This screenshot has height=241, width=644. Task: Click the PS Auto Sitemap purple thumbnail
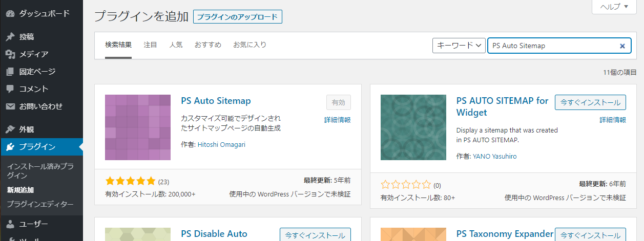point(138,127)
